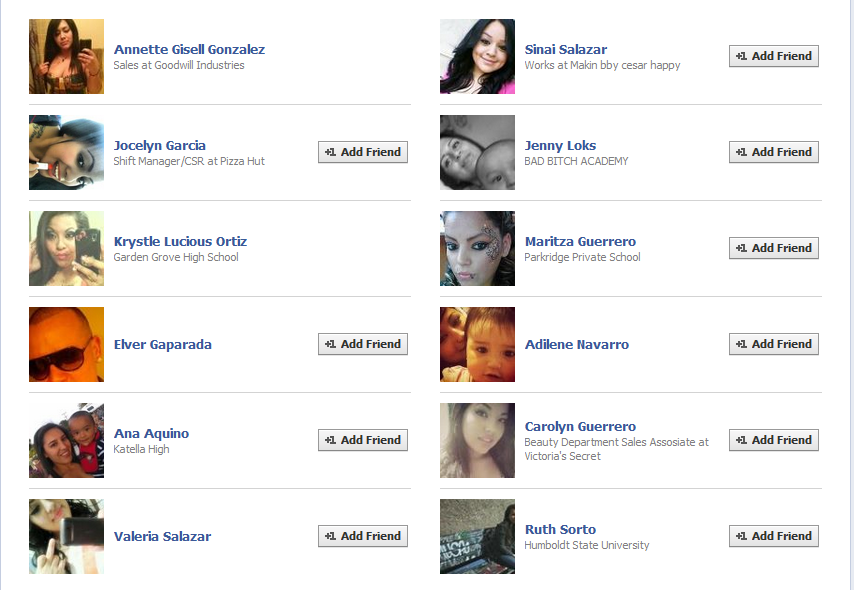View Maritza Guerrero's profile picture
This screenshot has height=590, width=854.
coord(477,248)
